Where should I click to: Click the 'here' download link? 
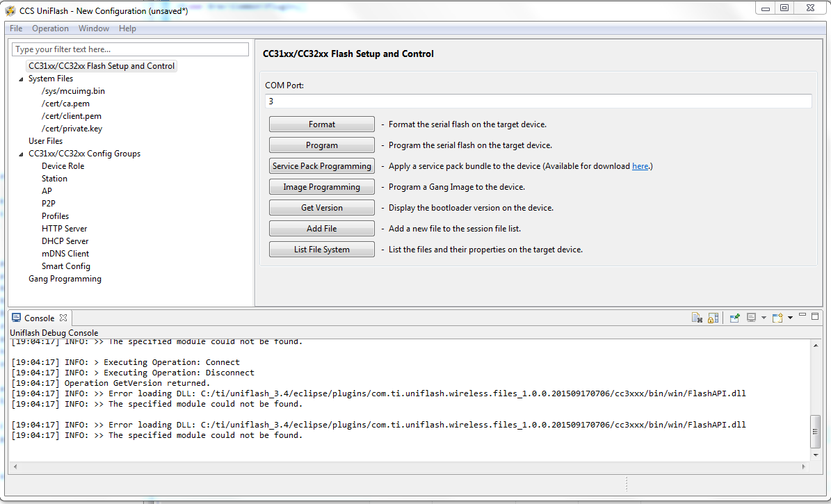640,166
